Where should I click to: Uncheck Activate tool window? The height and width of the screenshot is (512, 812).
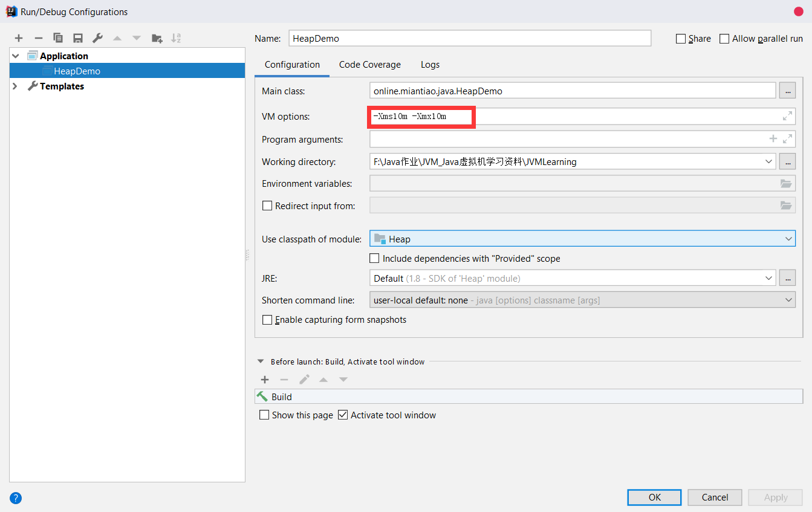coord(343,415)
